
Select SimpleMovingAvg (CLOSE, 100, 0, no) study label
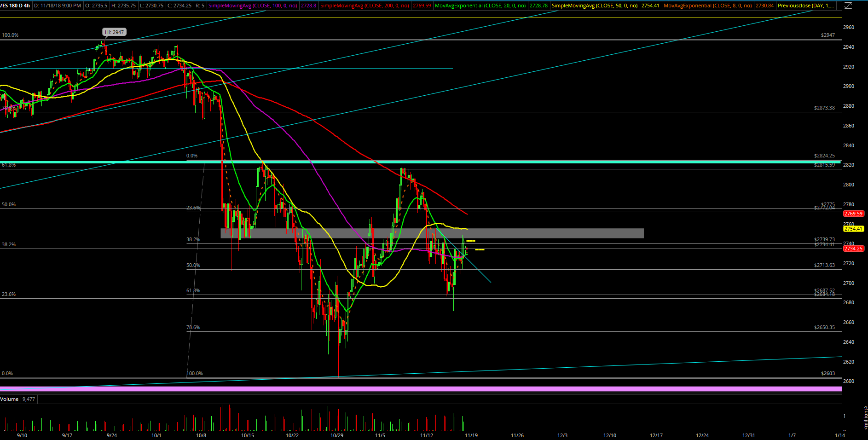pyautogui.click(x=253, y=6)
